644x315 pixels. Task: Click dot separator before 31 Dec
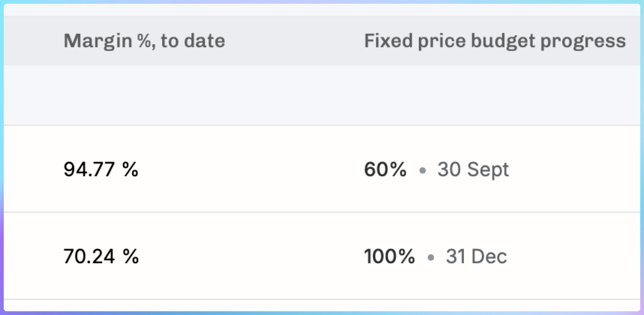click(x=431, y=258)
